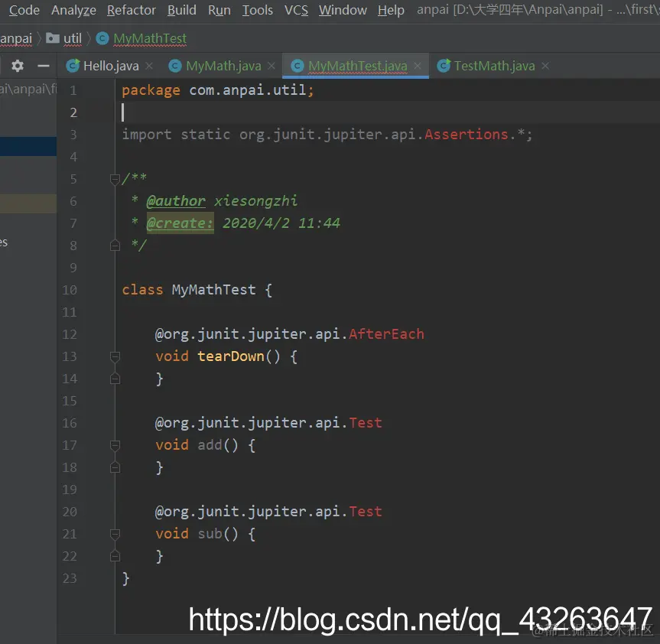
Task: Collapse the sub method at line 21
Action: [x=115, y=534]
